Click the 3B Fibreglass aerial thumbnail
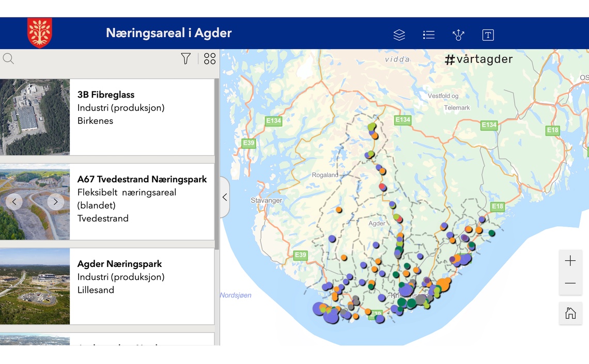 [x=35, y=117]
